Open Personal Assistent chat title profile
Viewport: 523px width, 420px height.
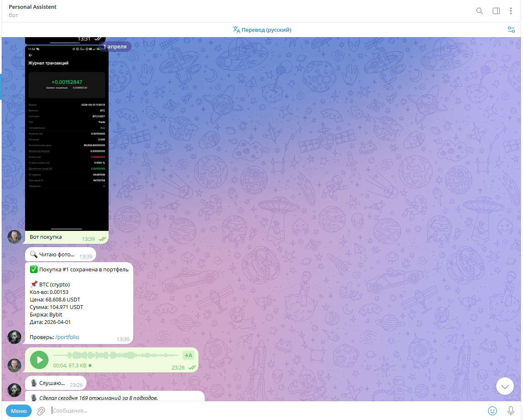point(33,7)
